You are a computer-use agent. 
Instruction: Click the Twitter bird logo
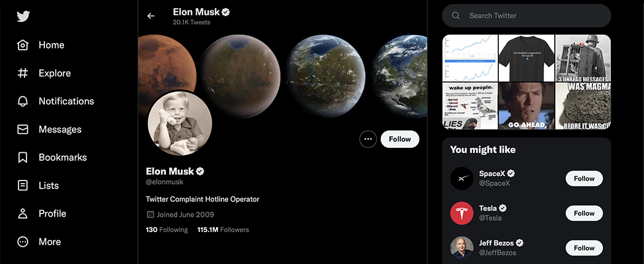click(x=23, y=17)
